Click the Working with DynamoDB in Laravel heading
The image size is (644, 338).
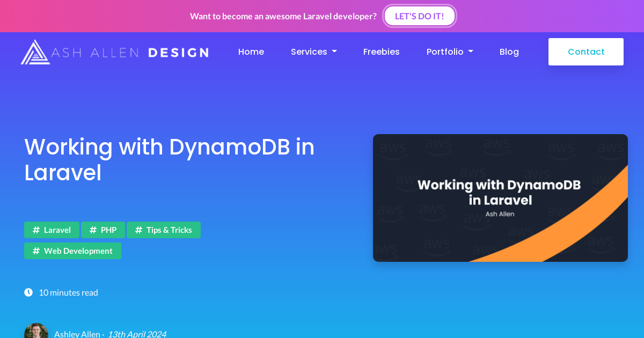coord(169,159)
